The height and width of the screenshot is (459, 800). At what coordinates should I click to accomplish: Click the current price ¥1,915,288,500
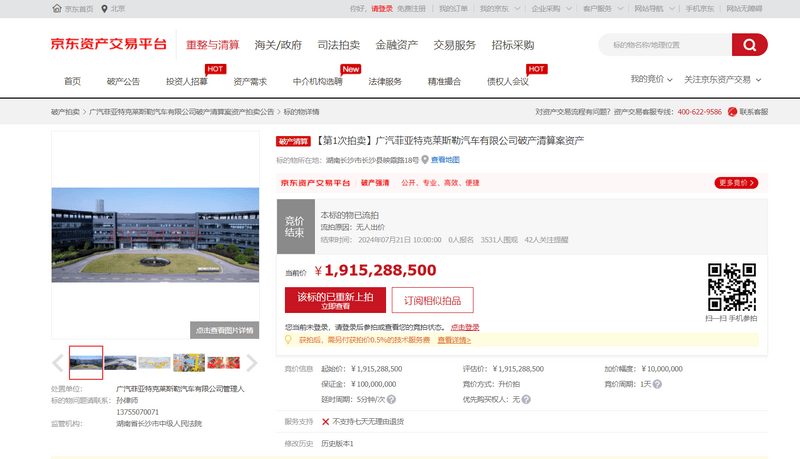376,270
